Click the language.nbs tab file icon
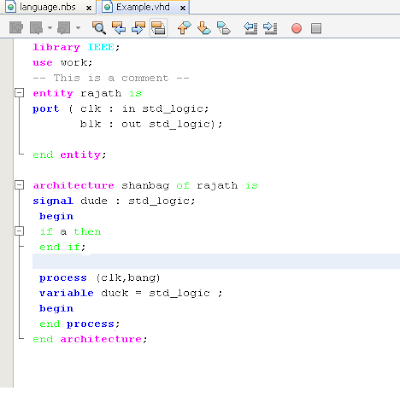The height and width of the screenshot is (397, 400). tap(11, 7)
